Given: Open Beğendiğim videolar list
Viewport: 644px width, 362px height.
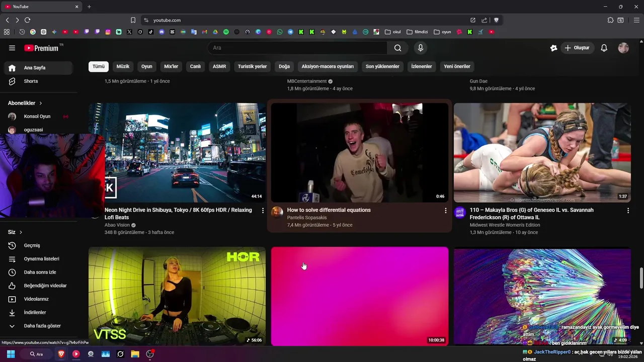Looking at the screenshot, I should pyautogui.click(x=39, y=286).
